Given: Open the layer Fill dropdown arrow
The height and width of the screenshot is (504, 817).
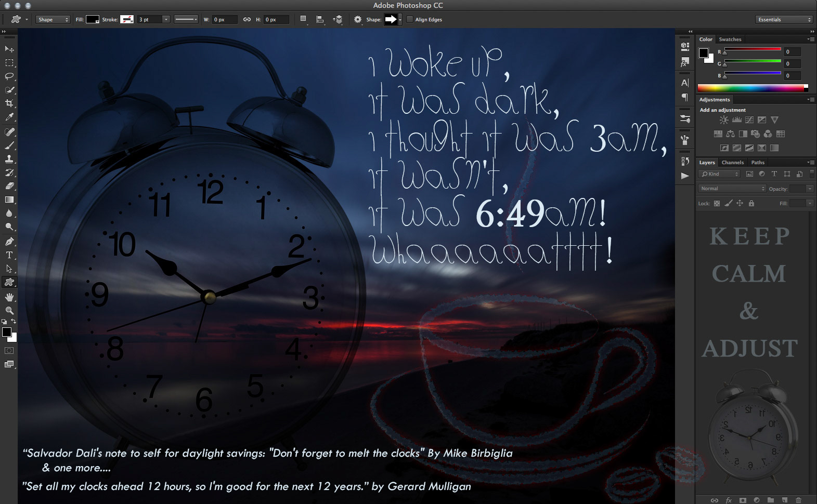Looking at the screenshot, I should tap(810, 203).
